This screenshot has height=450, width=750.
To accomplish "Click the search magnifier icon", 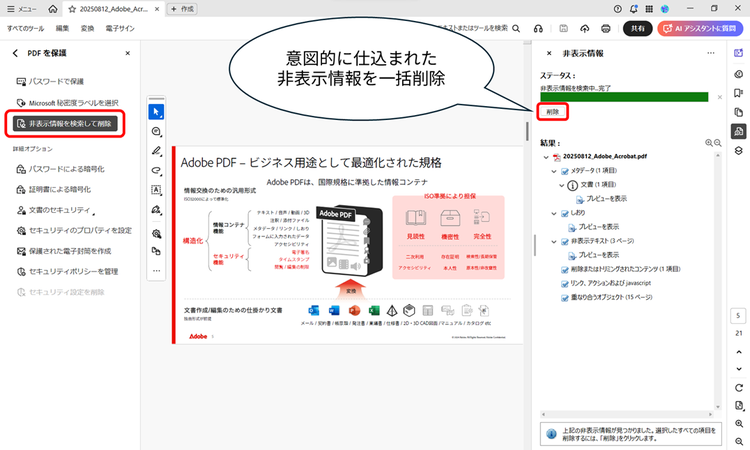I will (516, 29).
